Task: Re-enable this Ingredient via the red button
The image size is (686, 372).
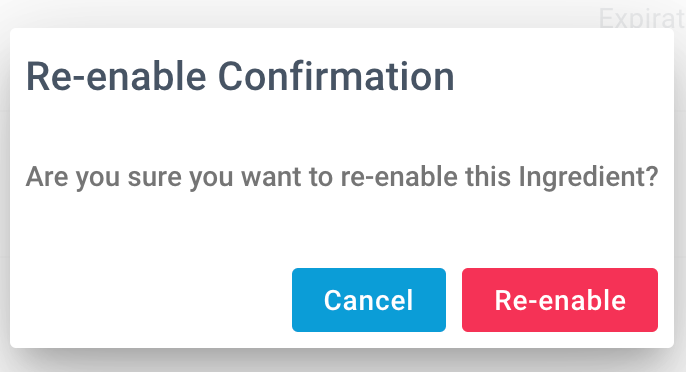Action: (560, 300)
